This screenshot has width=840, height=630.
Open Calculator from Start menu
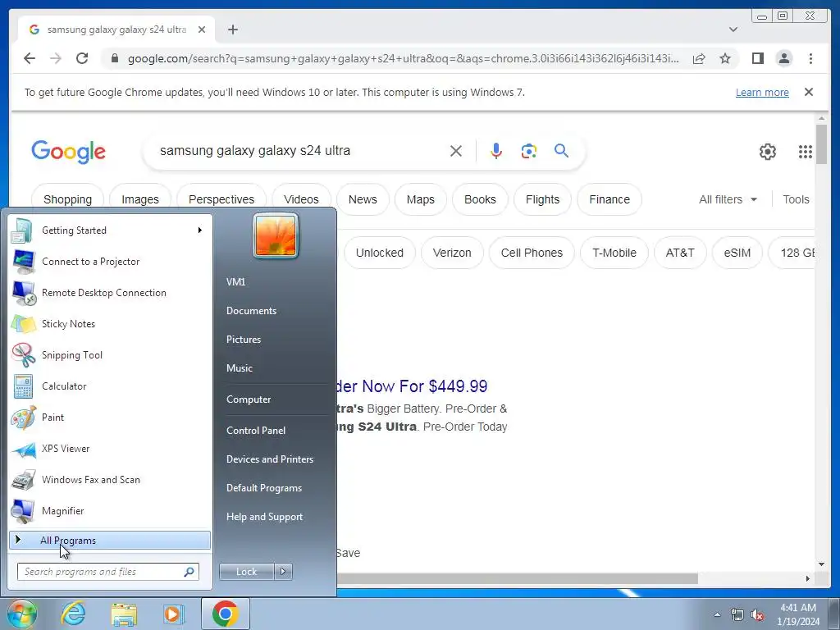point(111,386)
